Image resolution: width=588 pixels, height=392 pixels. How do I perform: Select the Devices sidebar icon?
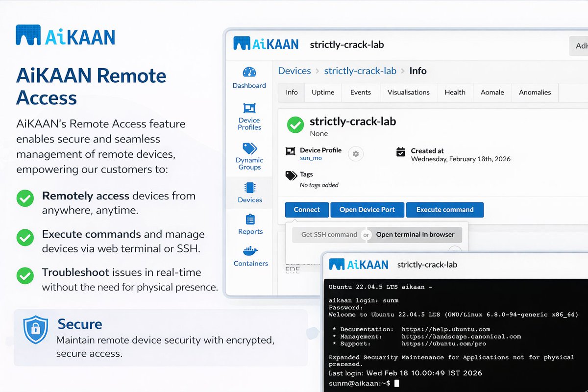pos(250,188)
